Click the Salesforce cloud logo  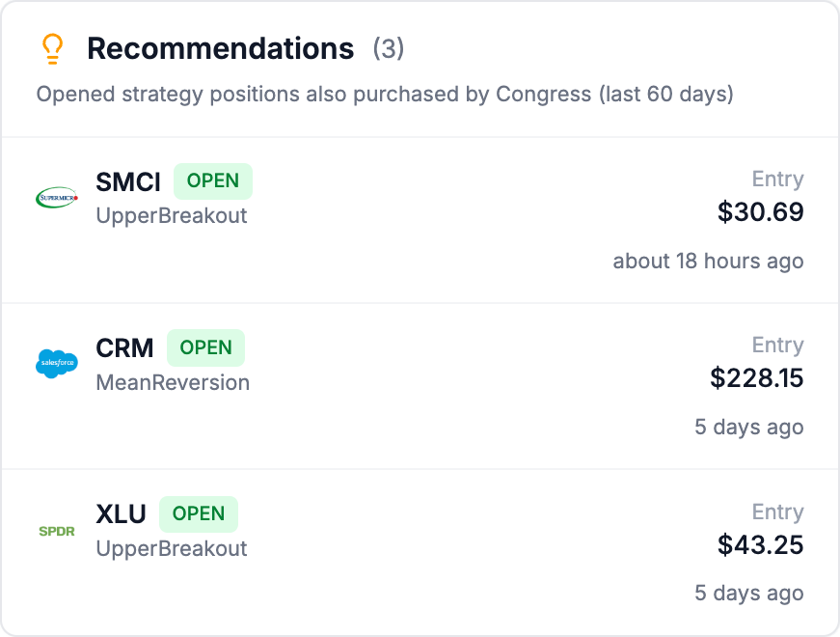click(x=57, y=360)
